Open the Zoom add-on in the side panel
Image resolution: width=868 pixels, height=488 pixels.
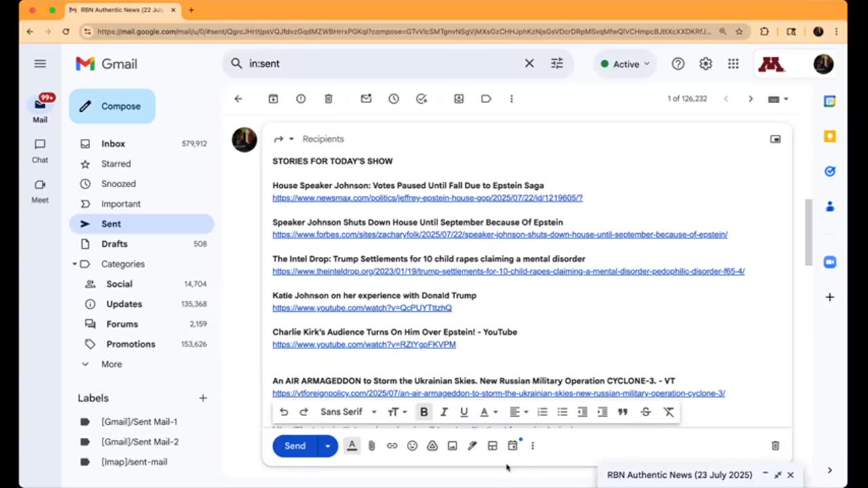pos(829,262)
